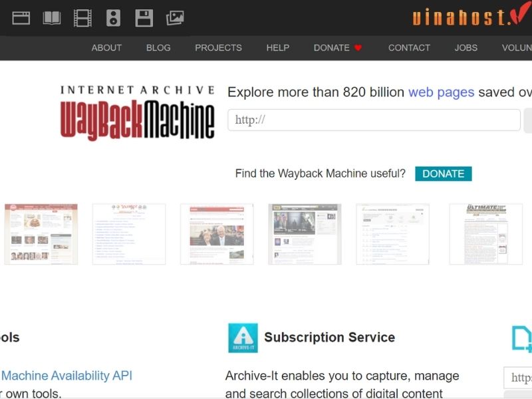The image size is (532, 399).
Task: Open the Contact page
Action: coord(409,48)
